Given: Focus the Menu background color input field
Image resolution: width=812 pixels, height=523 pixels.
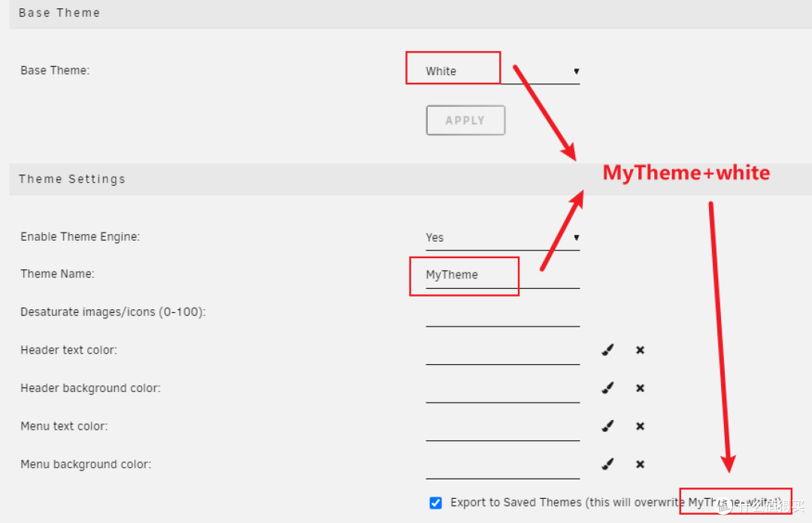Looking at the screenshot, I should (x=502, y=465).
